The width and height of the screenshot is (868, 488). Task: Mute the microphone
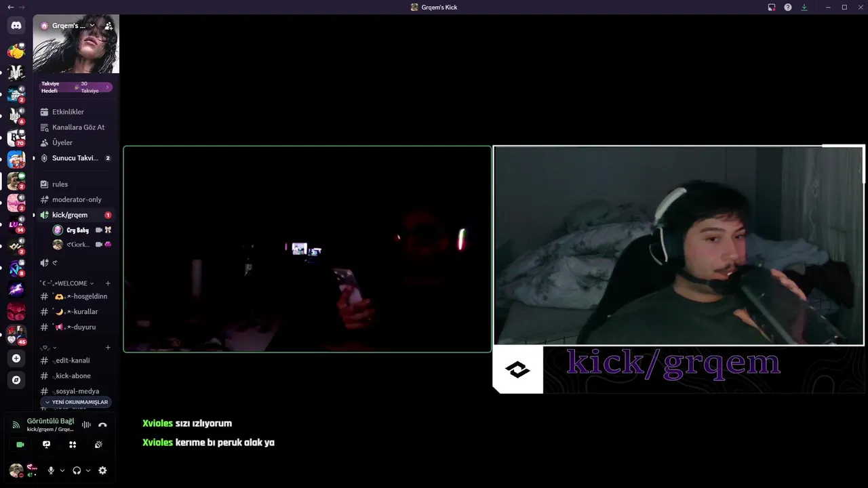point(51,470)
